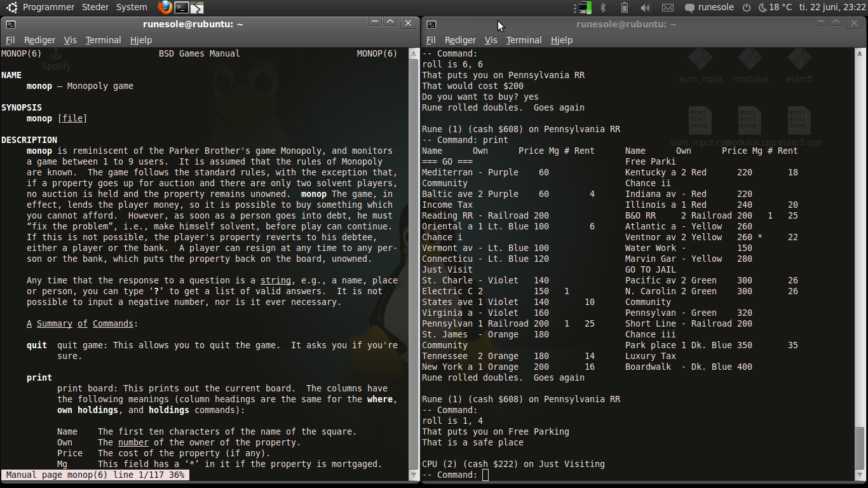Click the 'Manual page monop(6)' status line

point(95,475)
